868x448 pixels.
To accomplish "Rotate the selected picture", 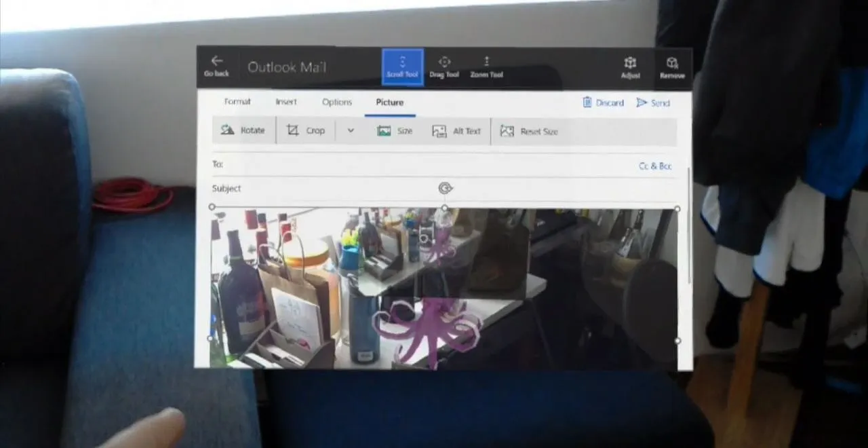I will tap(243, 130).
